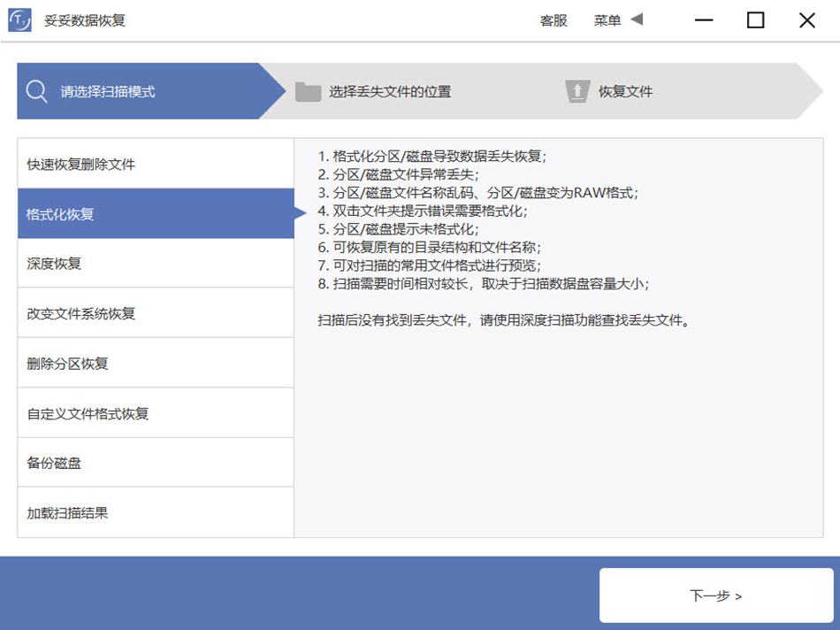Click the upload icon beside 恢复文件
This screenshot has height=630, width=840.
click(577, 91)
